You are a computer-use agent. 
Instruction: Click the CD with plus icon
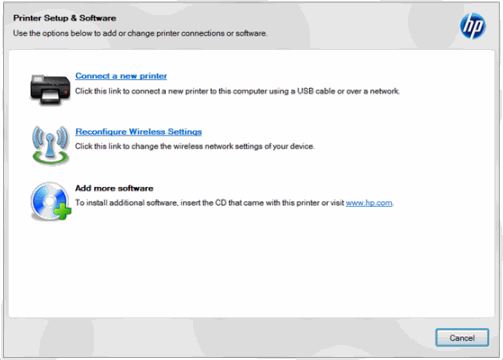pos(51,201)
